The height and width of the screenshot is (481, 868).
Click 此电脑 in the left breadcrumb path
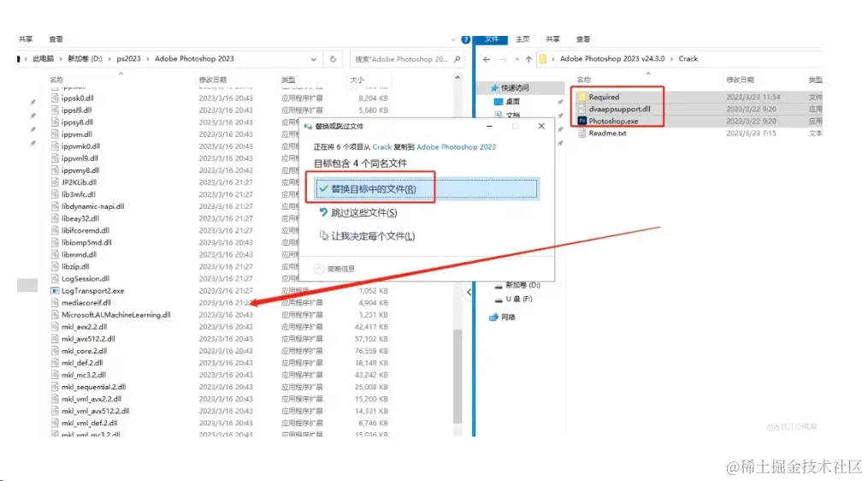pyautogui.click(x=43, y=59)
